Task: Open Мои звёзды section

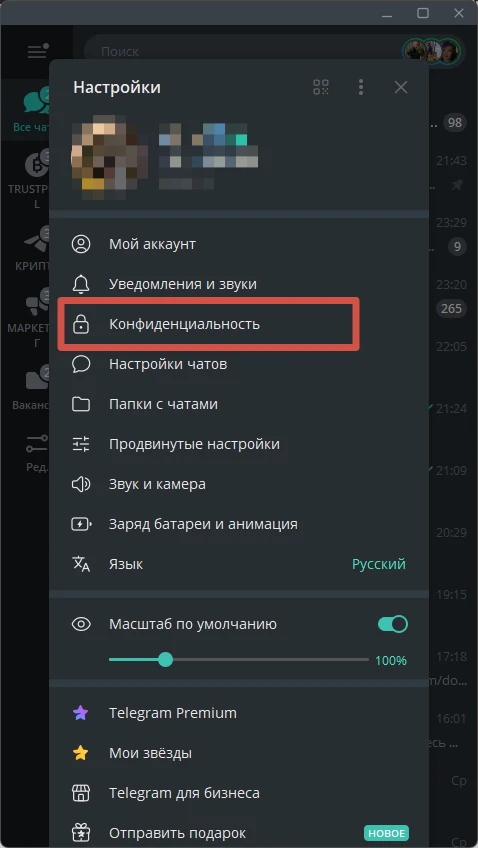Action: point(239,753)
